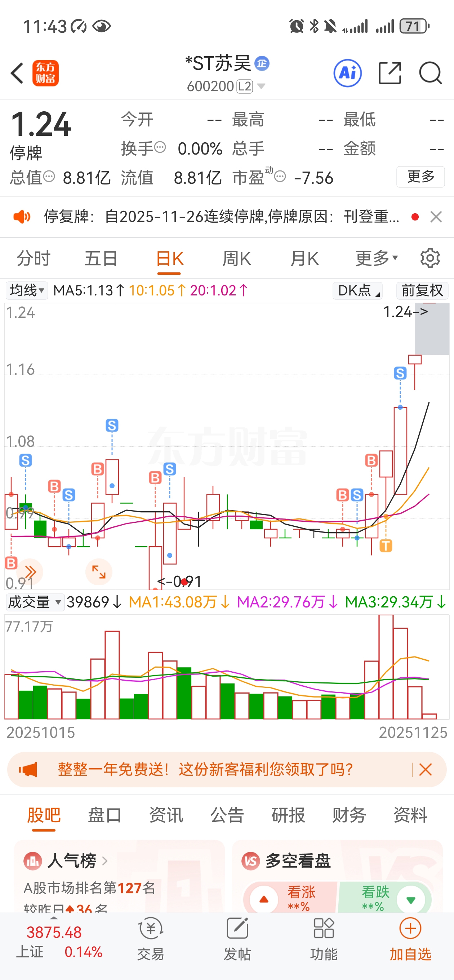Open the 盘口 tab
This screenshot has width=454, height=980.
tap(104, 815)
